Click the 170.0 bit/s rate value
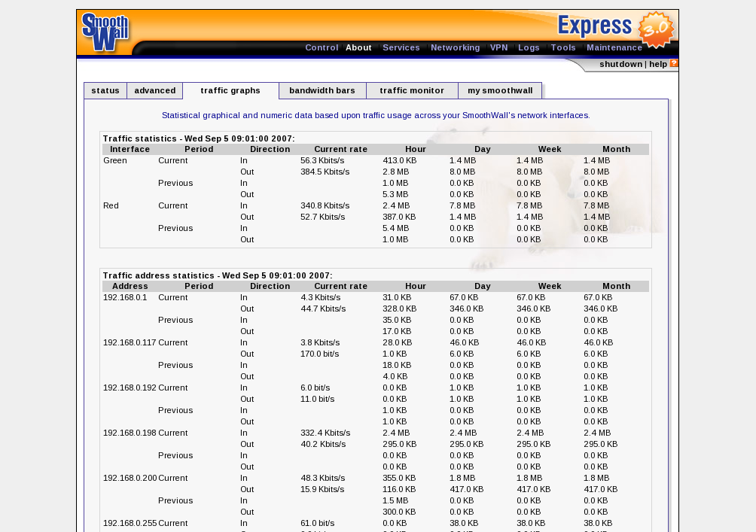 click(x=320, y=354)
